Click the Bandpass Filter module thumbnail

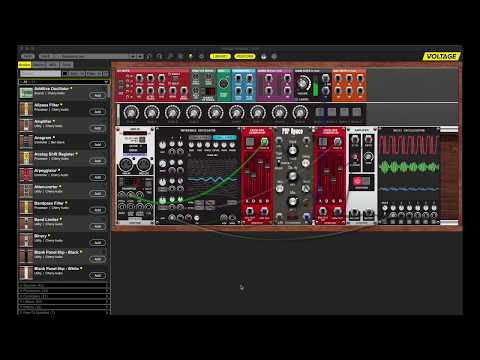coord(26,207)
